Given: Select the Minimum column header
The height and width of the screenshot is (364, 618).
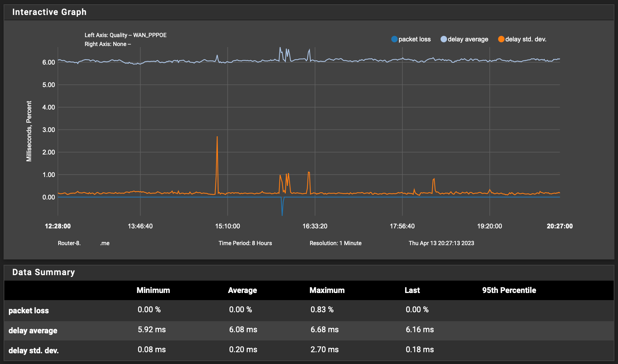Looking at the screenshot, I should click(153, 290).
